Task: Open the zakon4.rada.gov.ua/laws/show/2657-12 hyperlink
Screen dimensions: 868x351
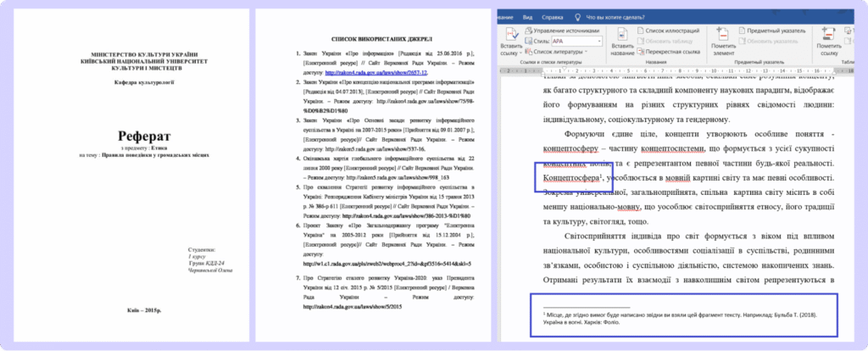Action: (x=376, y=73)
